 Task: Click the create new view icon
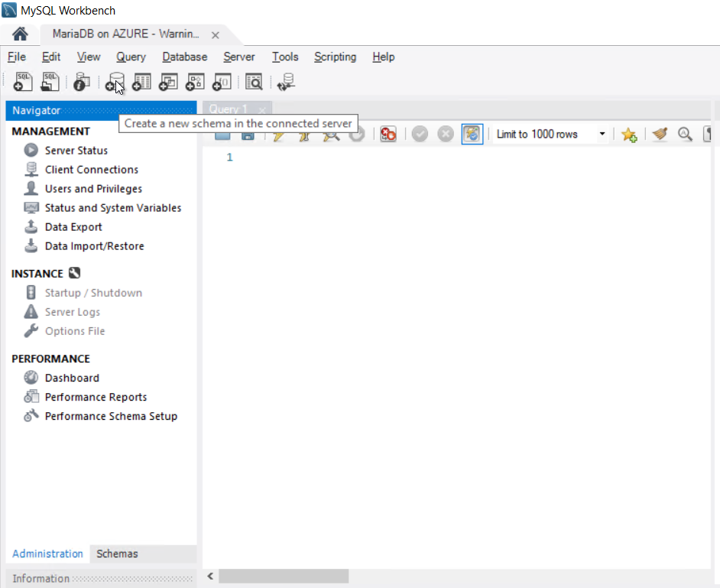pyautogui.click(x=168, y=83)
